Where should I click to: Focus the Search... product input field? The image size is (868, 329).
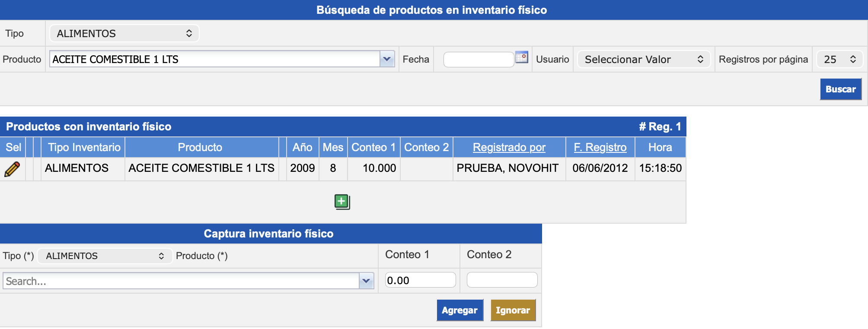tap(181, 281)
